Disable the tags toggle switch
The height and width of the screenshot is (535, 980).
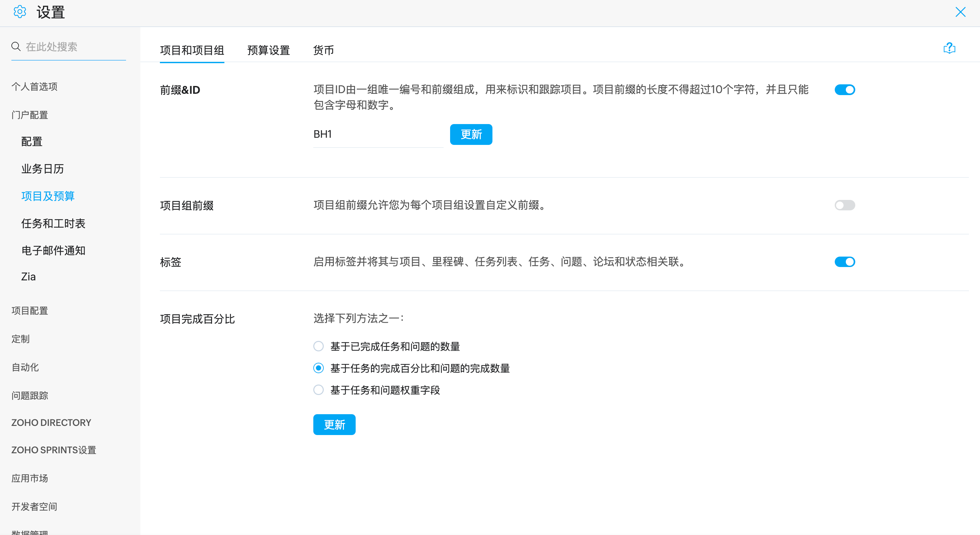(x=845, y=262)
